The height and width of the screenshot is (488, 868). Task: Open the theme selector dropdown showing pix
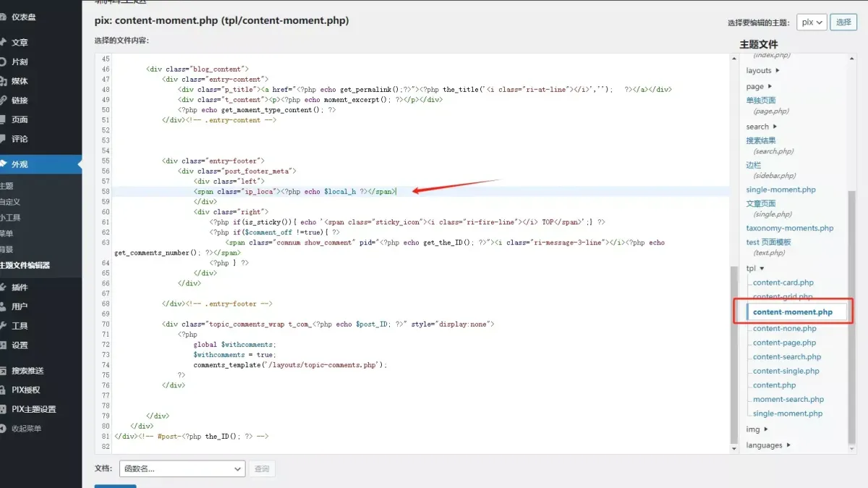click(x=812, y=22)
